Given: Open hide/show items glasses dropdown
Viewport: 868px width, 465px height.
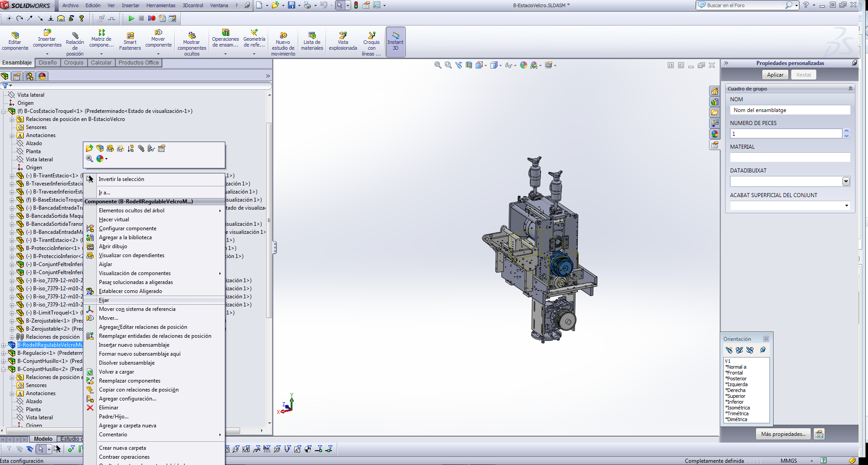Looking at the screenshot, I should [510, 65].
